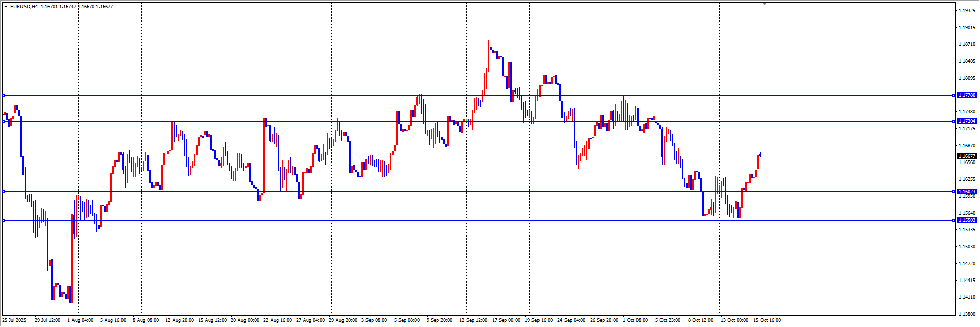Click the 15 Oct 16:00 time axis label
This screenshot has width=980, height=327.
coord(767,320)
